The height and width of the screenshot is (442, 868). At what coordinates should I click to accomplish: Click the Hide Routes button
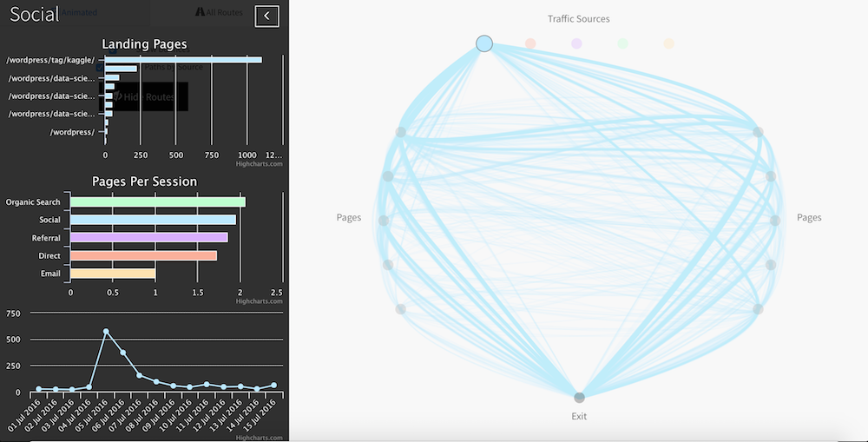(x=143, y=97)
